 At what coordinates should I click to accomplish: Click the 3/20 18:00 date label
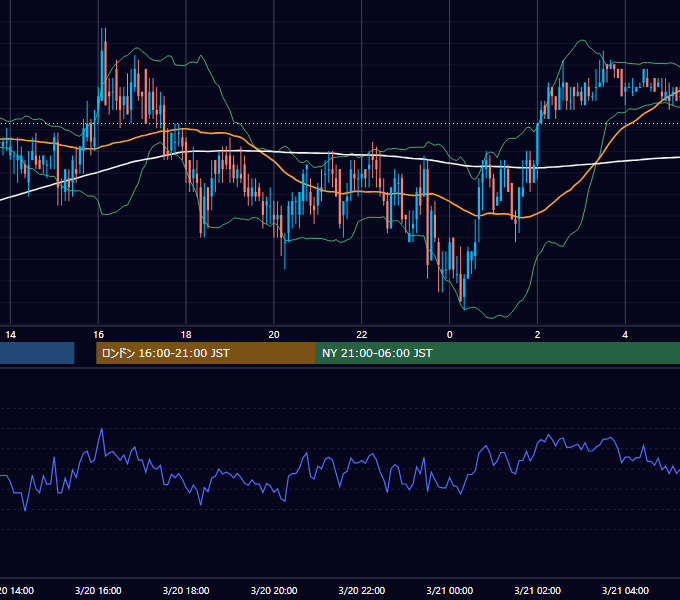186,590
